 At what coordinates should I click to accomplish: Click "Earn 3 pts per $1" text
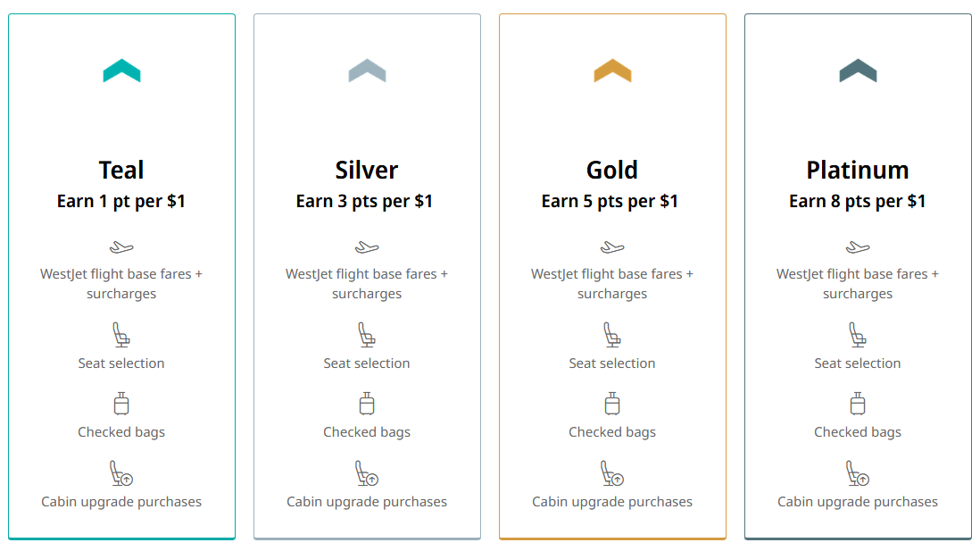coord(364,201)
